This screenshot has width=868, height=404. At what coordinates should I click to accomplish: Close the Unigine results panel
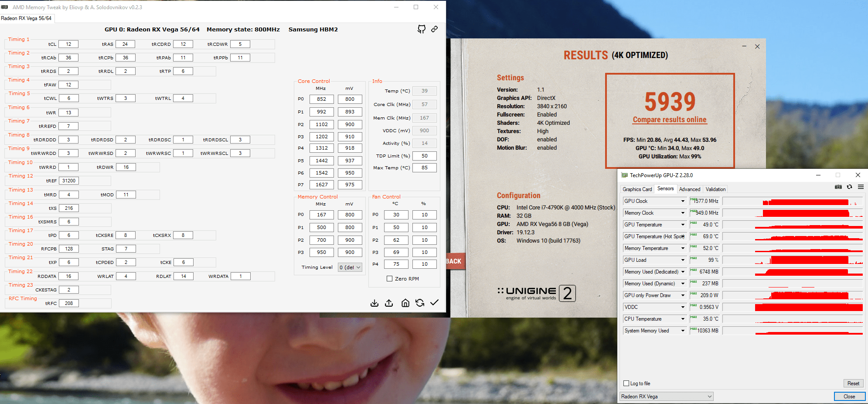(757, 46)
